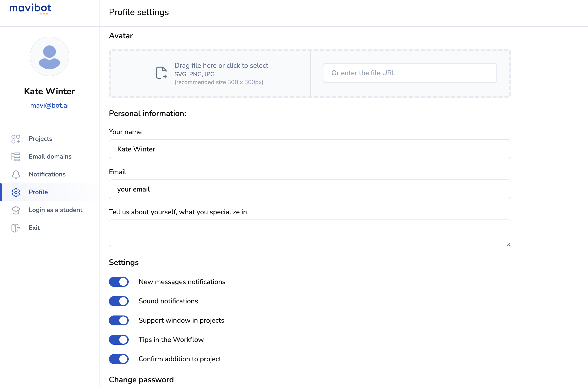
Task: Turn off Sound notifications switch
Action: coord(119,301)
